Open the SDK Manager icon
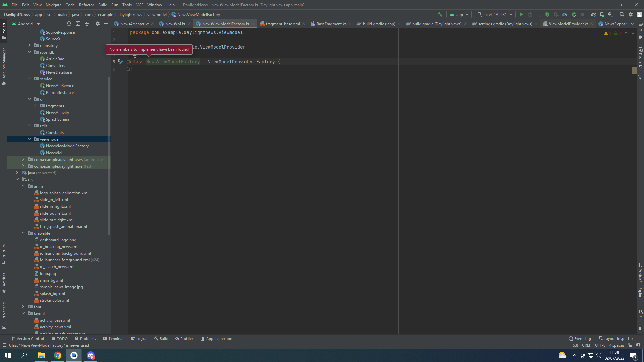Viewport: 644px width, 362px height. pyautogui.click(x=611, y=14)
